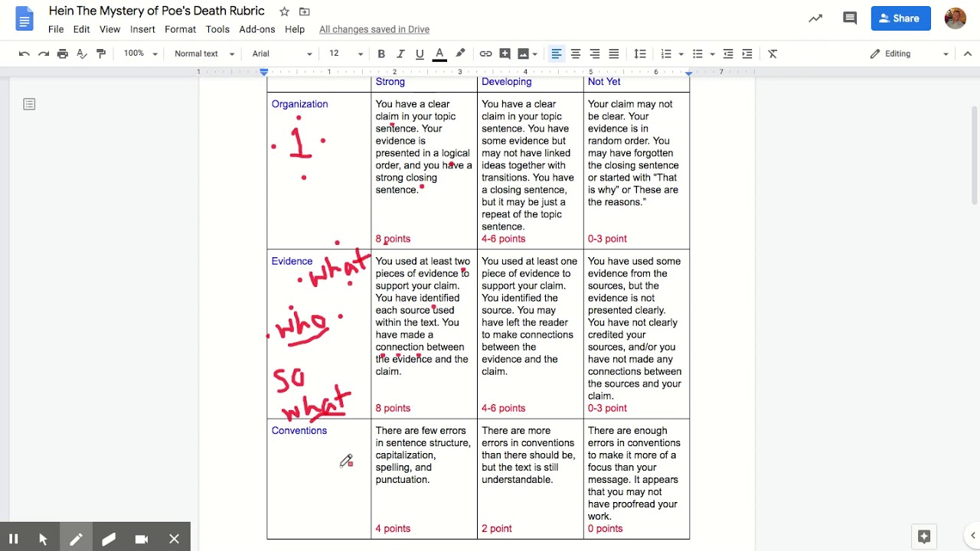Viewport: 980px width, 551px height.
Task: Toggle Underline formatting
Action: point(420,54)
